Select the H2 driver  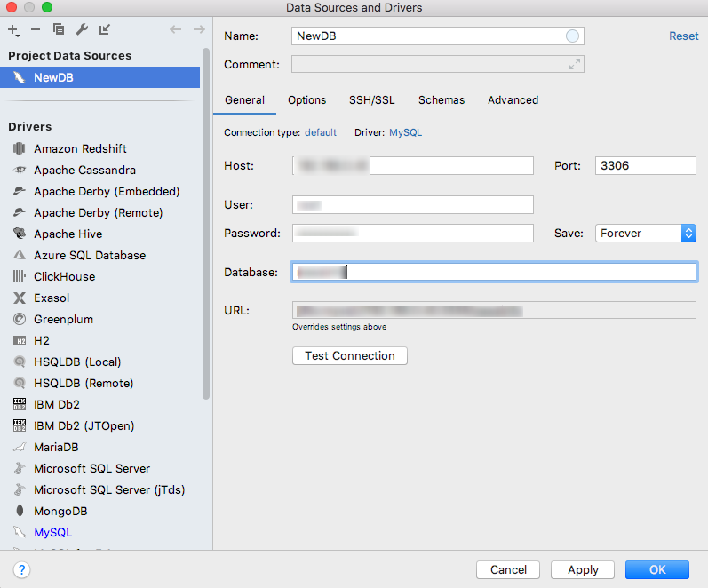click(x=99, y=340)
